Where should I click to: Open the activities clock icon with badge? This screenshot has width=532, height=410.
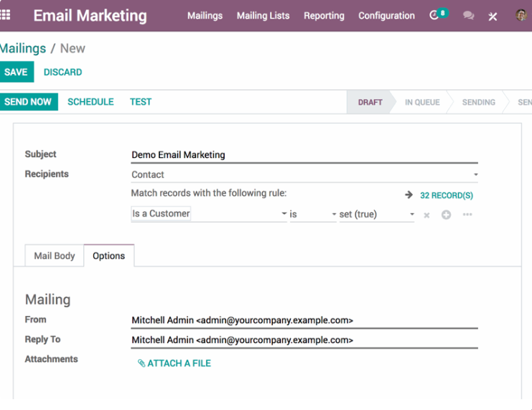tap(435, 15)
